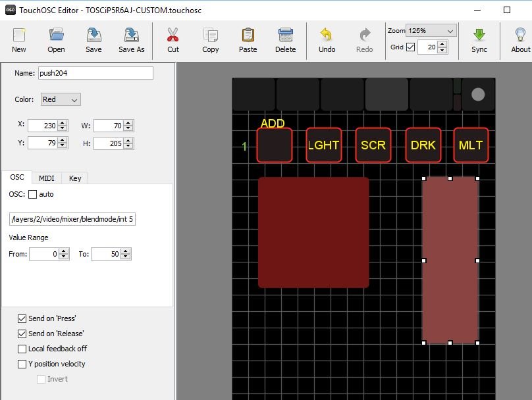Viewport: 532px width, 400px height.
Task: Sync the layout with the Sync icon
Action: click(479, 39)
